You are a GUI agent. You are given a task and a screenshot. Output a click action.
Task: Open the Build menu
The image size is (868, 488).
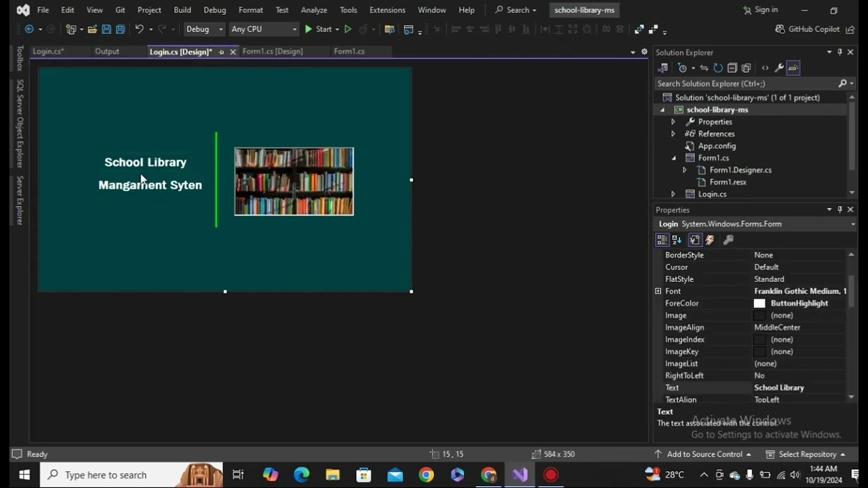click(182, 10)
